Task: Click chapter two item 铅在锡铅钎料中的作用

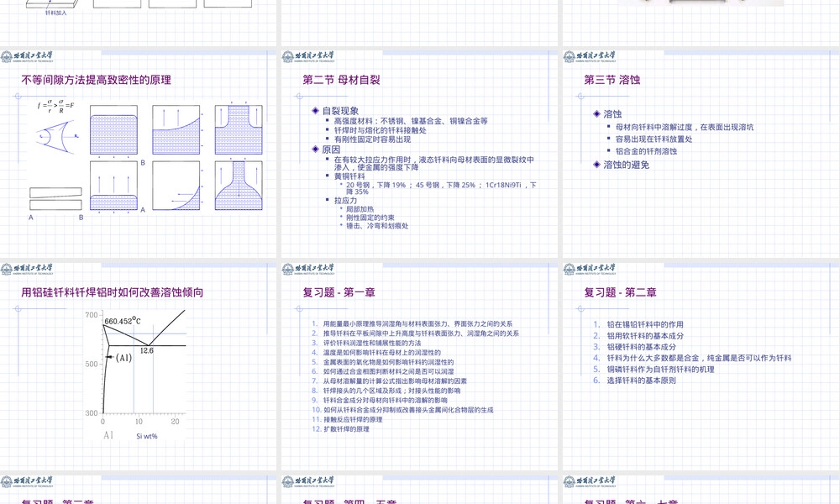Action: 645,324
